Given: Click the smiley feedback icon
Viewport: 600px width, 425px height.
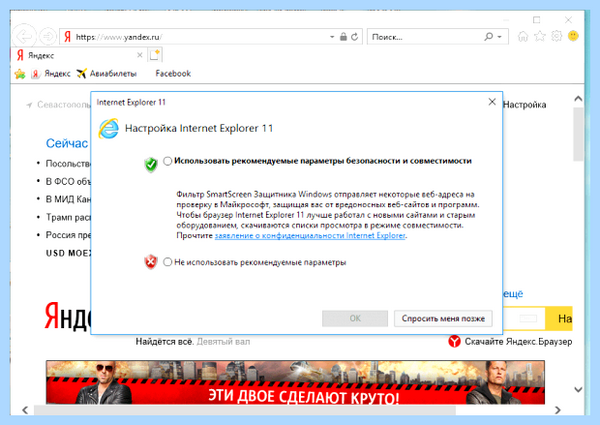Looking at the screenshot, I should pyautogui.click(x=573, y=36).
